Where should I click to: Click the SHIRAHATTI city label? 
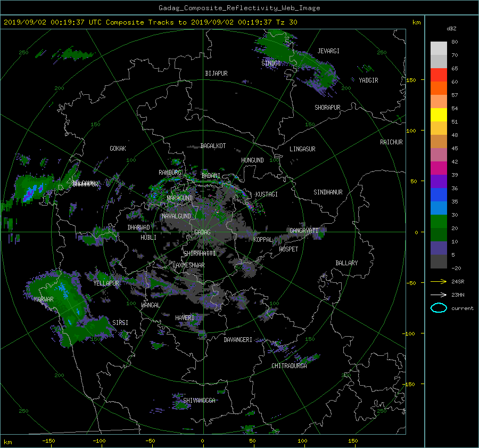[200, 254]
